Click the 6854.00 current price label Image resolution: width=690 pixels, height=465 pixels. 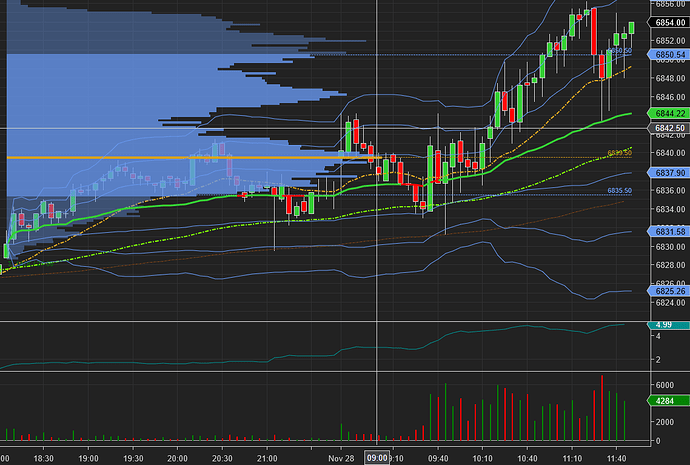pos(665,22)
